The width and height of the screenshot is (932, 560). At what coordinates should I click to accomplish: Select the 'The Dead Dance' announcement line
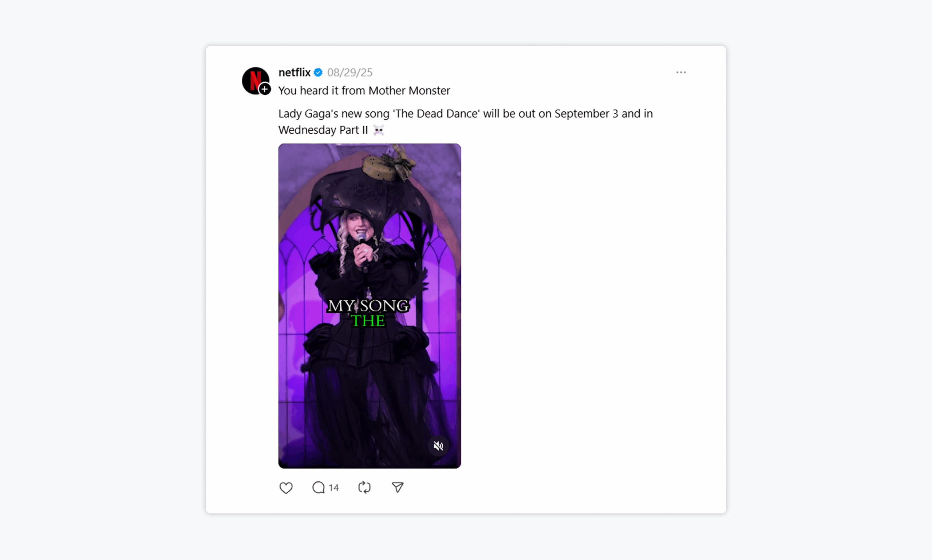point(466,114)
